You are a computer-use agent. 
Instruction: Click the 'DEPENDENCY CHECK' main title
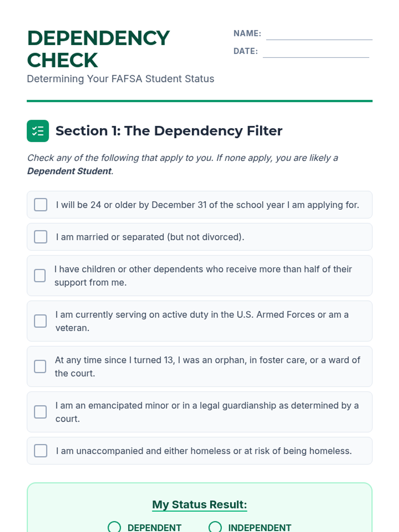98,49
